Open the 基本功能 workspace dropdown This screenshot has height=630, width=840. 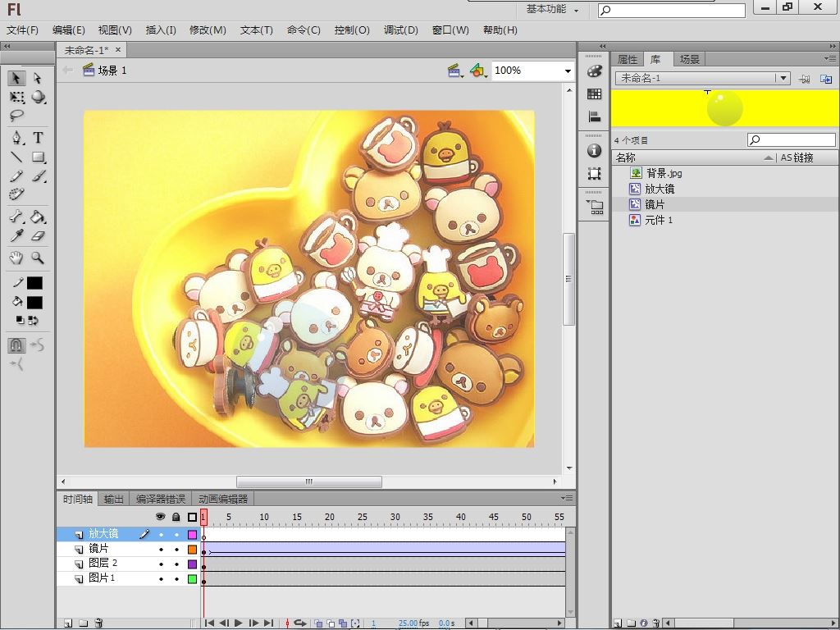(552, 9)
